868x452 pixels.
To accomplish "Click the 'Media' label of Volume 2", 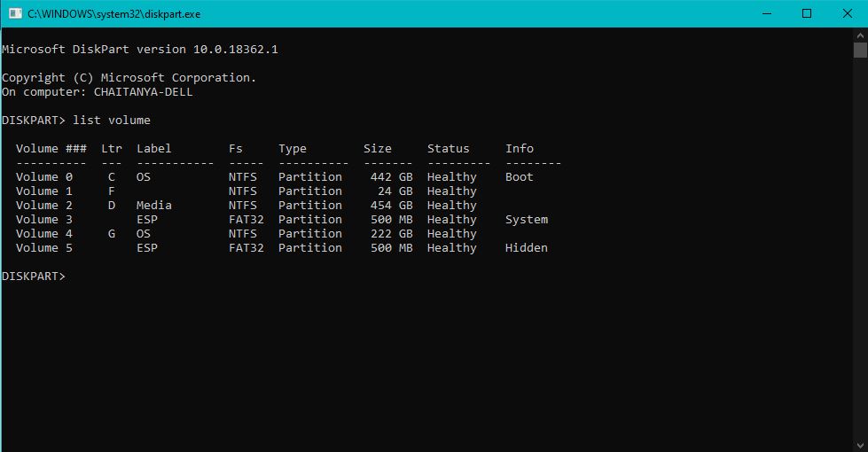I will click(153, 205).
